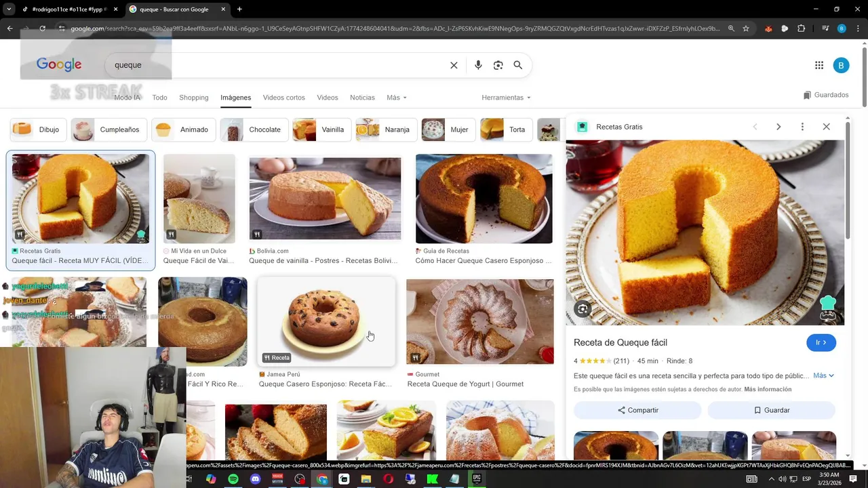
Task: Expand description with Más chevron
Action: tap(824, 375)
